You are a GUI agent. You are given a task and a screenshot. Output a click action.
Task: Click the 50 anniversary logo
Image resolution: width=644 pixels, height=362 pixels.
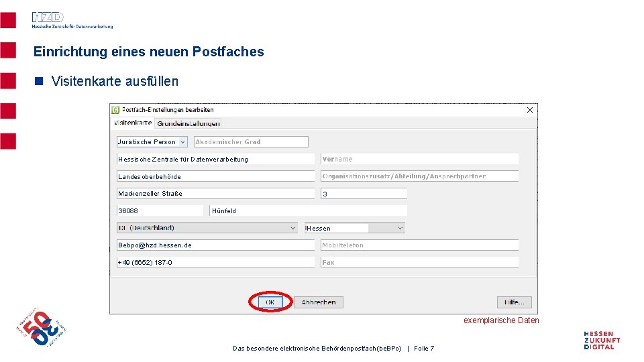click(41, 328)
